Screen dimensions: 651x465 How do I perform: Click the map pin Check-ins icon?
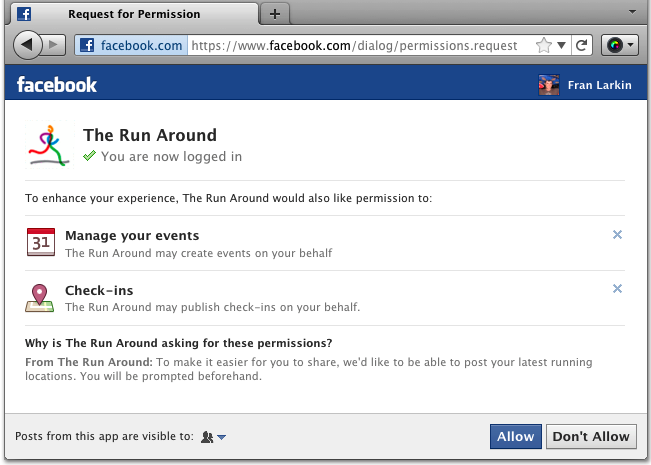point(41,298)
